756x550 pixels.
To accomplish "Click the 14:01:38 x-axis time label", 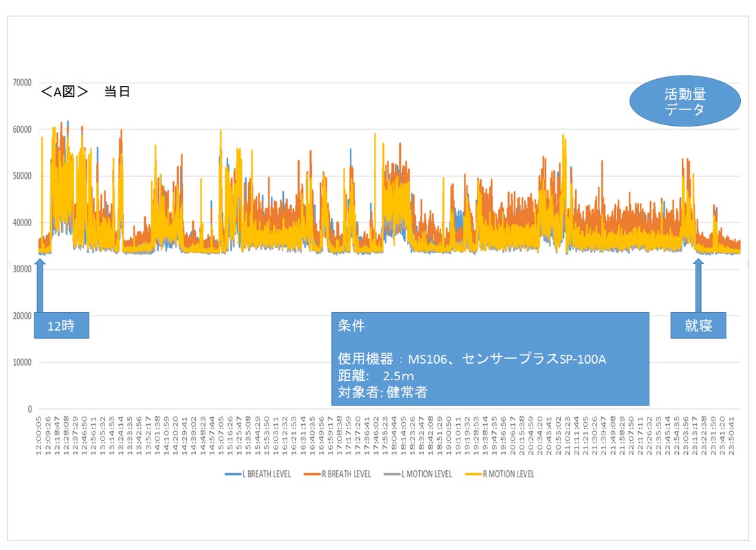I will (x=157, y=436).
